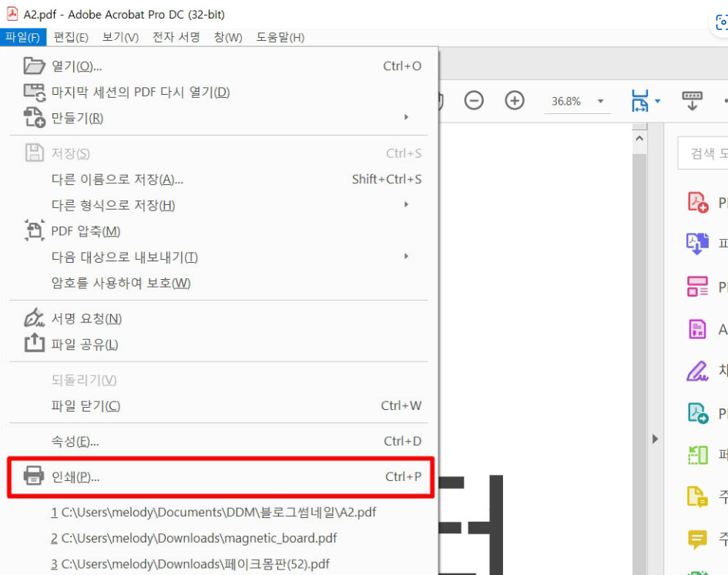Open the 창(W) menu
Viewport: 728px width, 575px height.
(227, 37)
